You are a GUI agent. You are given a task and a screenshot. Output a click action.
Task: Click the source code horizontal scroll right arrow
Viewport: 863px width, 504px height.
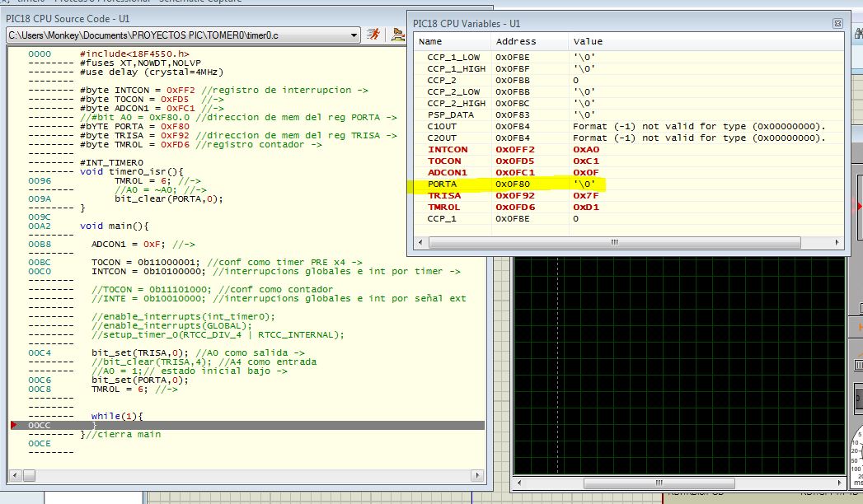click(477, 475)
